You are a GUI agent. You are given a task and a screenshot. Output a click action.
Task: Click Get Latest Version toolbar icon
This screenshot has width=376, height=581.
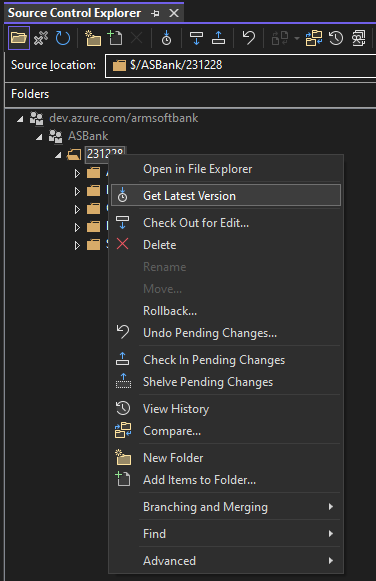(x=166, y=38)
